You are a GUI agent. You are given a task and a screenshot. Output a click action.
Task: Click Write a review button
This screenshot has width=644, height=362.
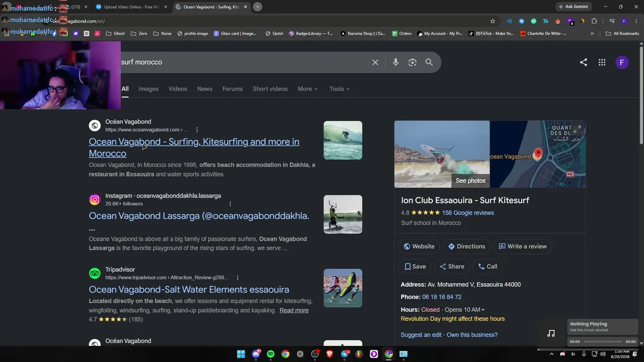pyautogui.click(x=523, y=246)
